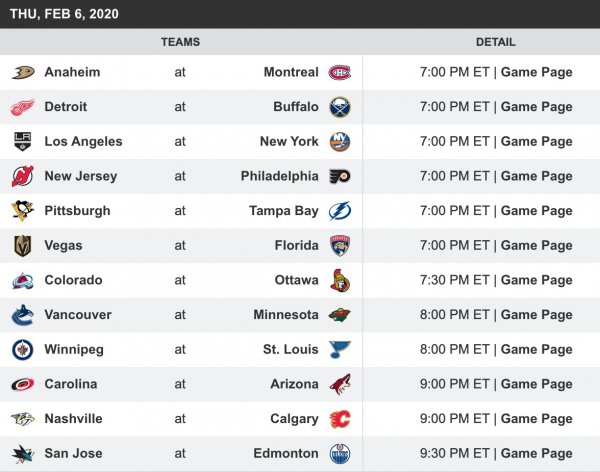Click the Minnesota Wild logo
The height and width of the screenshot is (472, 600).
(x=340, y=315)
